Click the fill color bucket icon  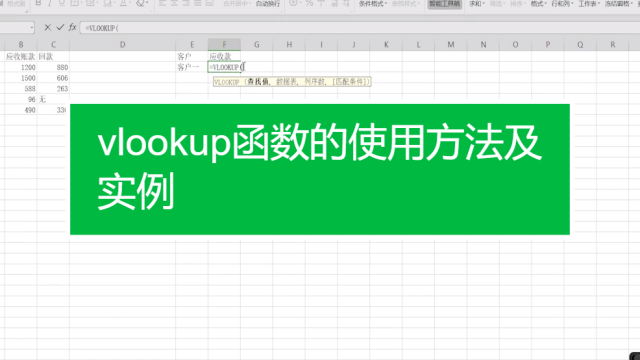point(107,3)
